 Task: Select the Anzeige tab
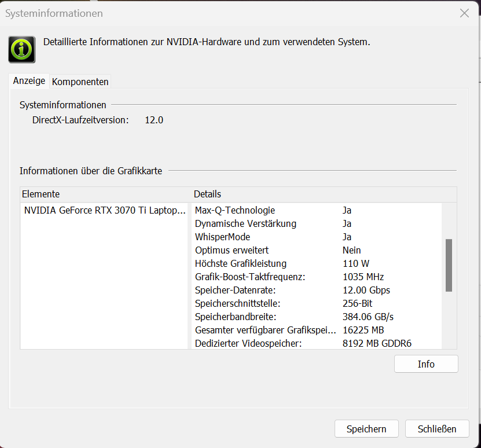point(29,81)
